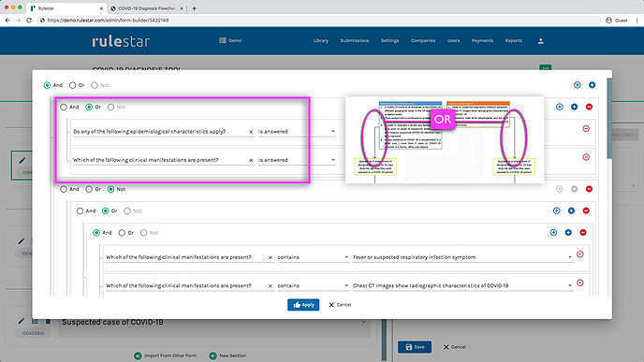Click Cancel next to the Apply button
The width and height of the screenshot is (644, 362).
point(340,305)
